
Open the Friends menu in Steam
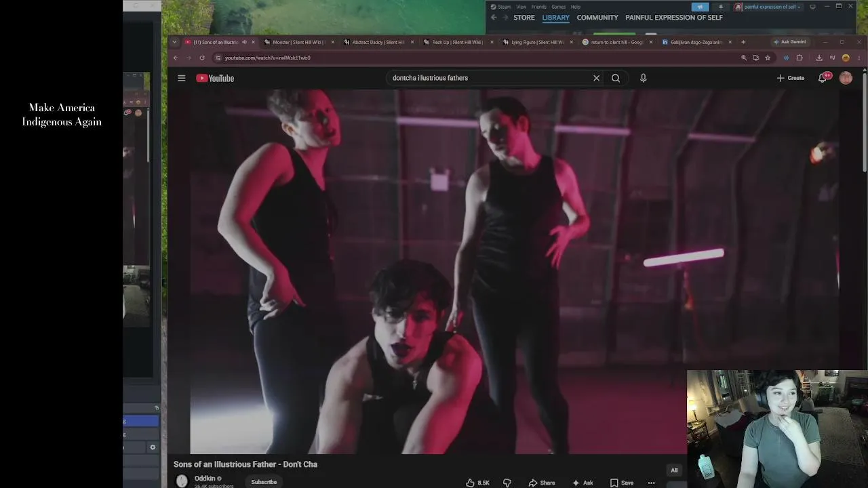(x=539, y=7)
